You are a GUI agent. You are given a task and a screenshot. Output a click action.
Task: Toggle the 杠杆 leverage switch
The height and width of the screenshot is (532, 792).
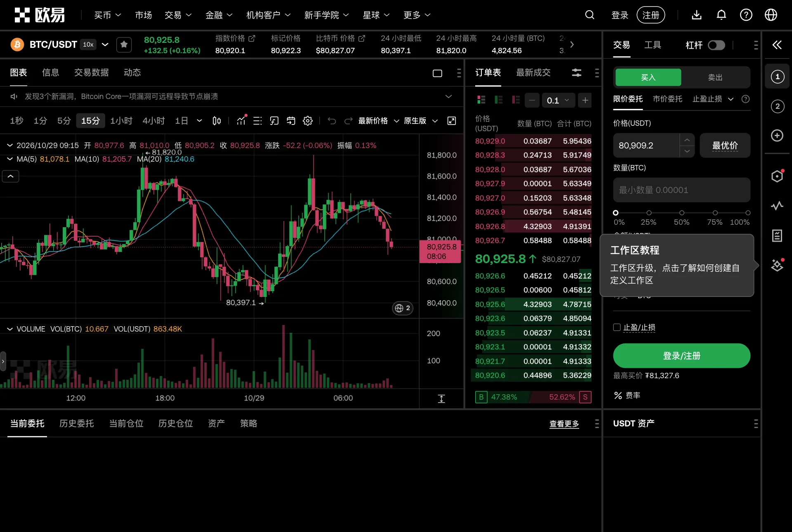[x=717, y=45]
